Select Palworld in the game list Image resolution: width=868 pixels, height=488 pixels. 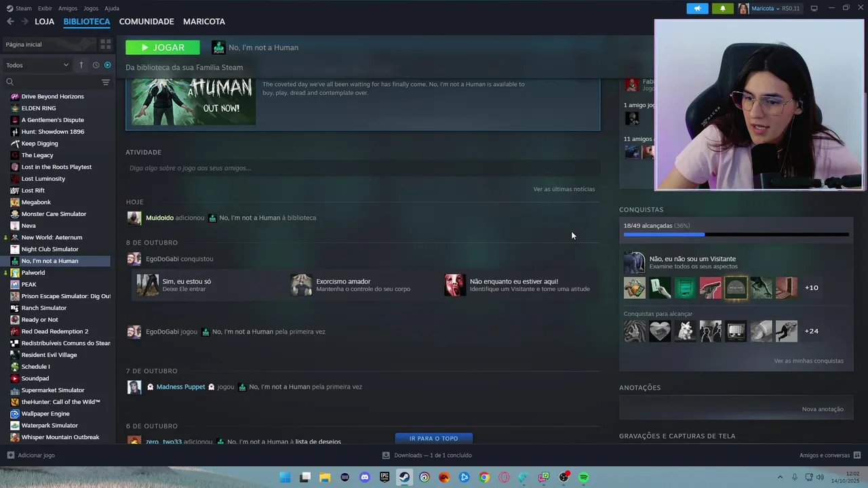click(33, 272)
